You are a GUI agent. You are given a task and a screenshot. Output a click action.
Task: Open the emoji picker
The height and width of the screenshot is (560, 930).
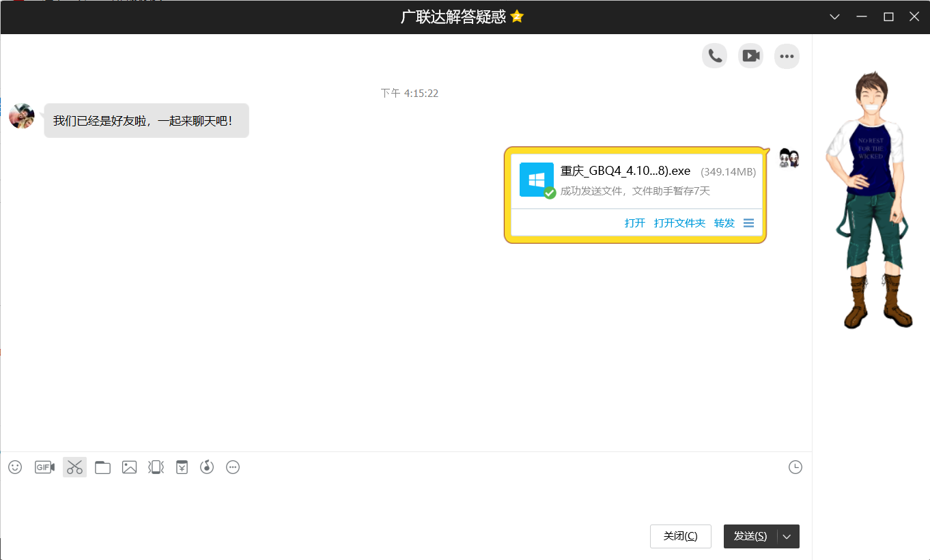point(15,467)
